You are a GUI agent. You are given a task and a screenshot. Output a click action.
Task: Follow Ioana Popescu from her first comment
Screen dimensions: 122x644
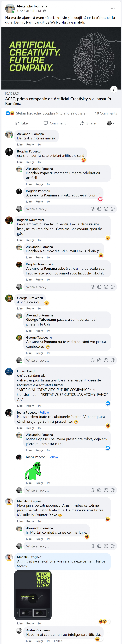pos(44,412)
